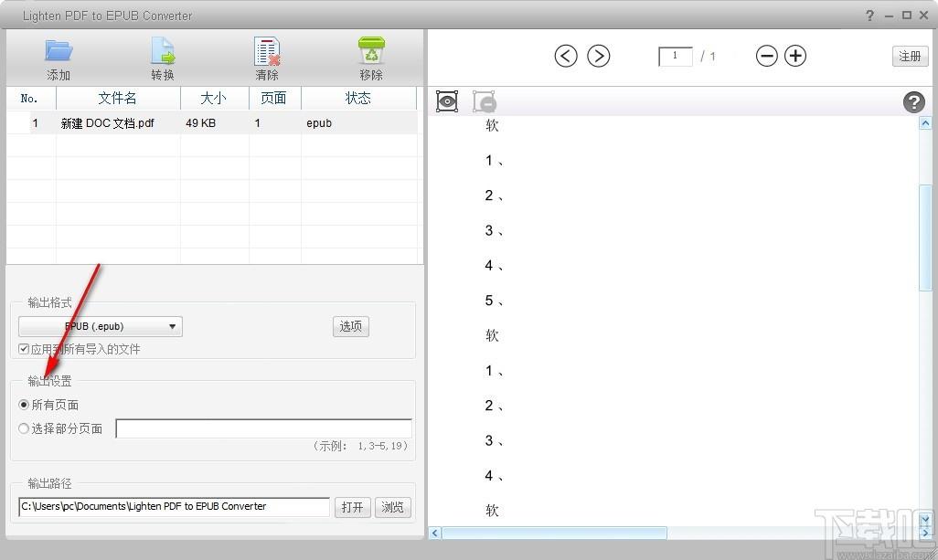The width and height of the screenshot is (938, 560).
Task: Click the 状态 column header
Action: click(x=358, y=98)
